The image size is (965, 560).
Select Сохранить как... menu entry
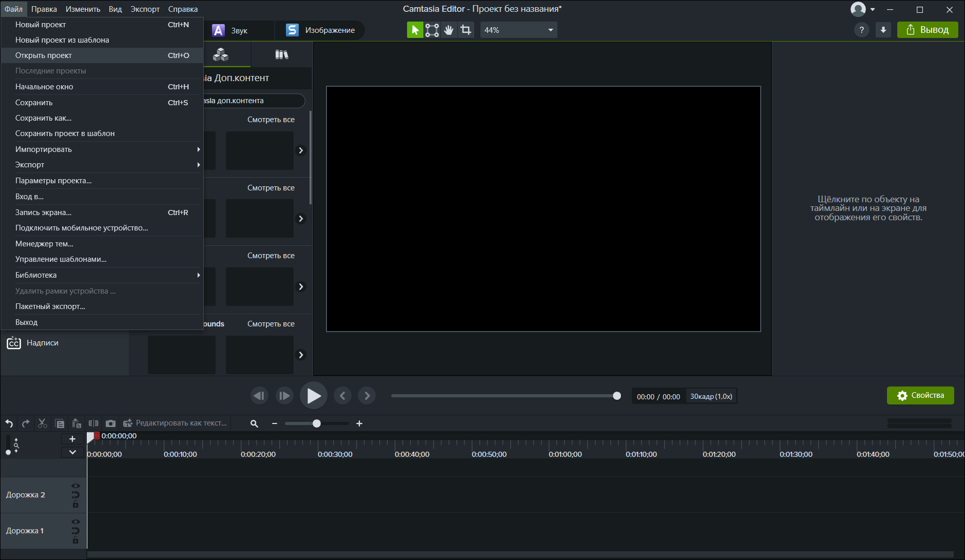[x=44, y=118]
